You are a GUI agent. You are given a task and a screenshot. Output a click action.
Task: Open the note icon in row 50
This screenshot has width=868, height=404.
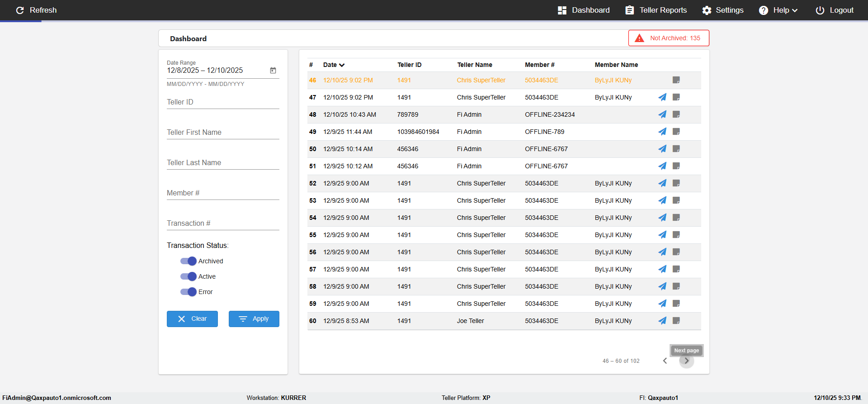coord(676,149)
